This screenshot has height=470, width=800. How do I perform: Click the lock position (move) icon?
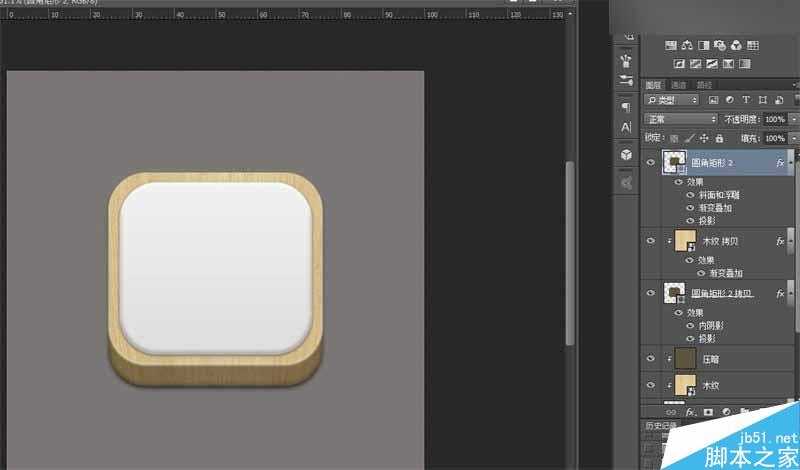pyautogui.click(x=704, y=138)
